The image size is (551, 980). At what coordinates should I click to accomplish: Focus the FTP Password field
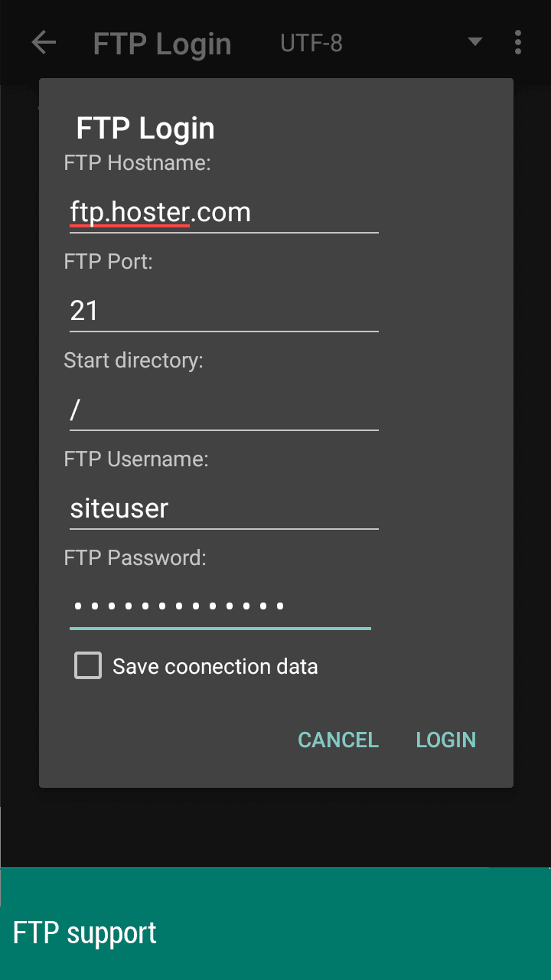tap(220, 606)
